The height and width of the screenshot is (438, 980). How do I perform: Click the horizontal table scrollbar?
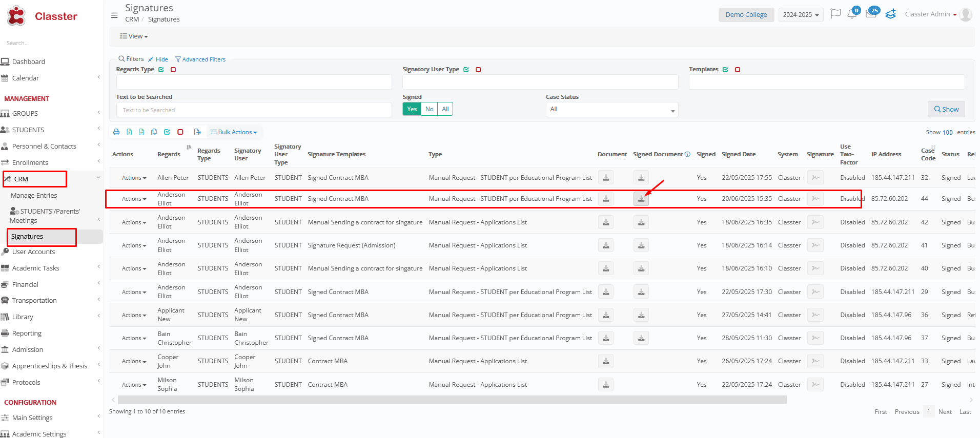click(x=452, y=400)
